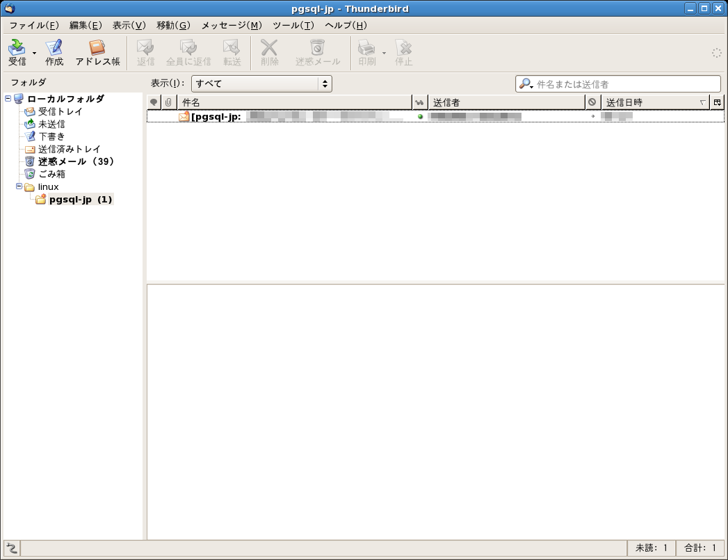
Task: Sort by 件名 column header
Action: tap(294, 103)
